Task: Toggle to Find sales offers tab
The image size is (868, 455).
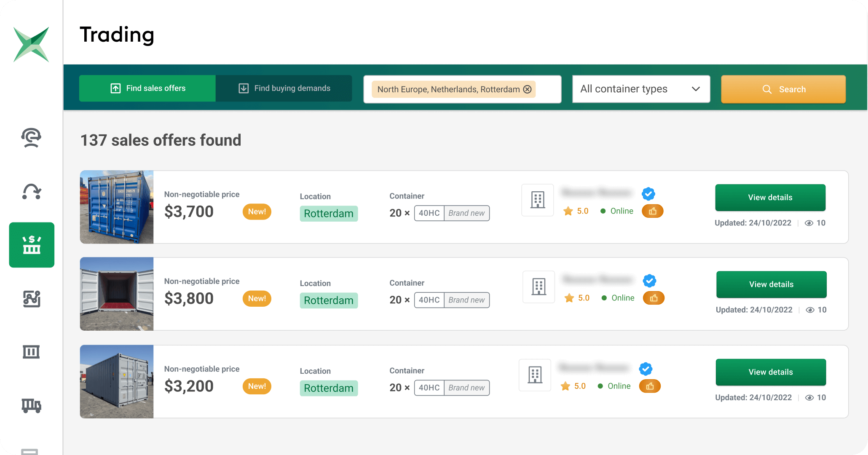Action: coord(147,89)
